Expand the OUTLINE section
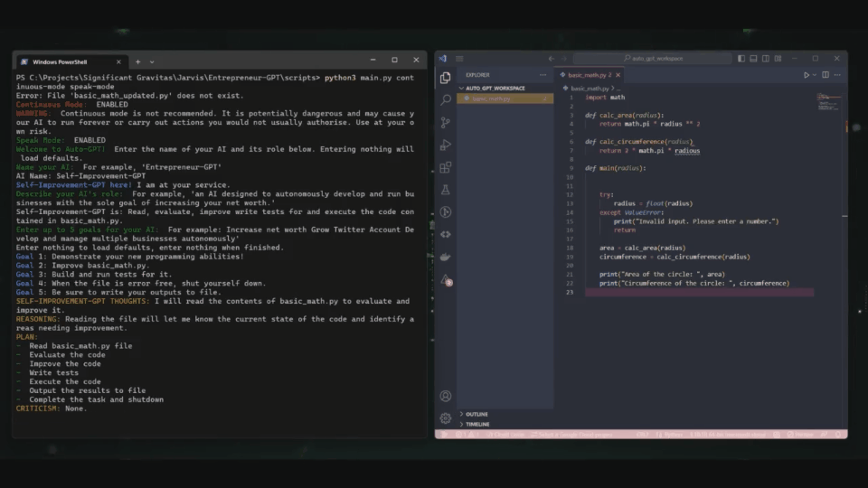 coord(476,414)
